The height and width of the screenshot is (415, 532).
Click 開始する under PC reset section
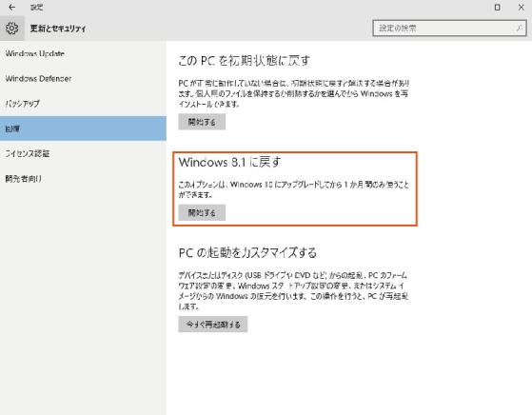[202, 122]
